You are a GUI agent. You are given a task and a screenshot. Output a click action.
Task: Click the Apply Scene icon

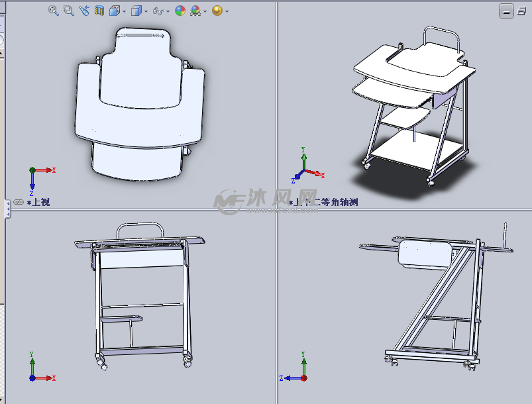click(x=195, y=11)
